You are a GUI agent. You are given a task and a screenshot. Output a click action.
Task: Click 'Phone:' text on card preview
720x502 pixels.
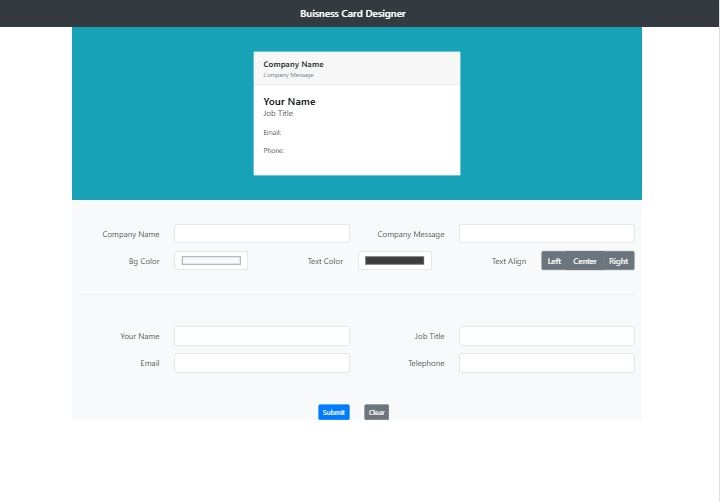[x=274, y=150]
